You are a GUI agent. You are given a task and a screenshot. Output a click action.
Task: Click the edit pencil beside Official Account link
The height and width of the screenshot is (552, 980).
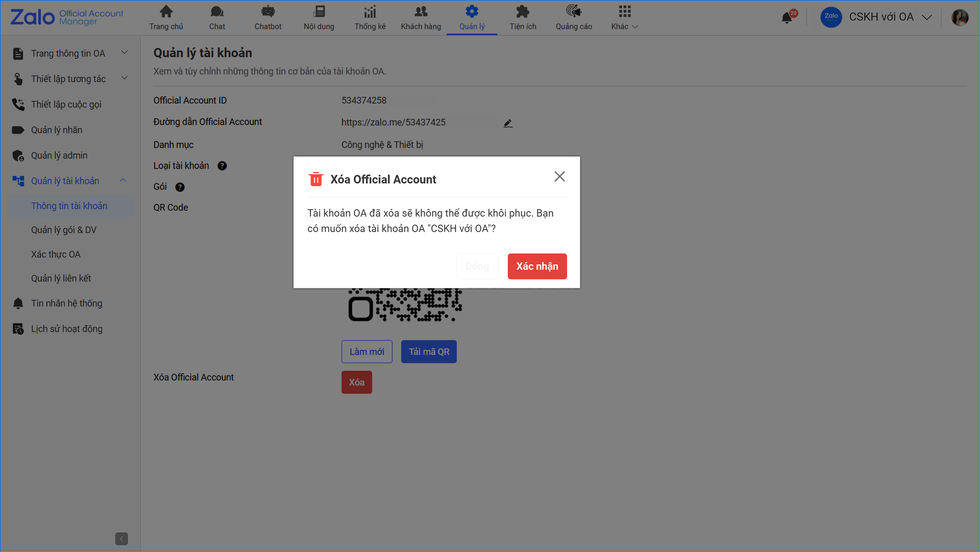(x=508, y=123)
